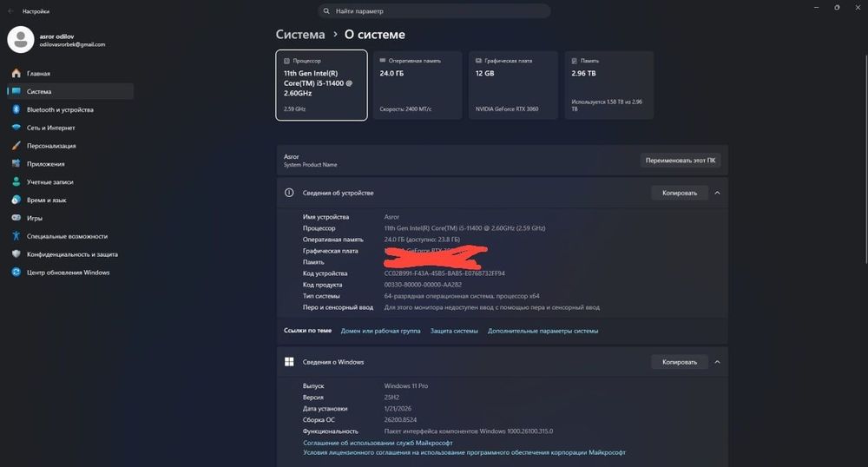Open Конфиденциальность и защита section

(x=70, y=254)
